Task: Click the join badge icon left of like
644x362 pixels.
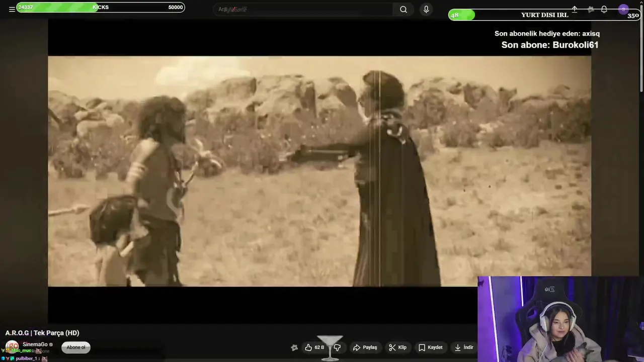Action: tap(294, 347)
